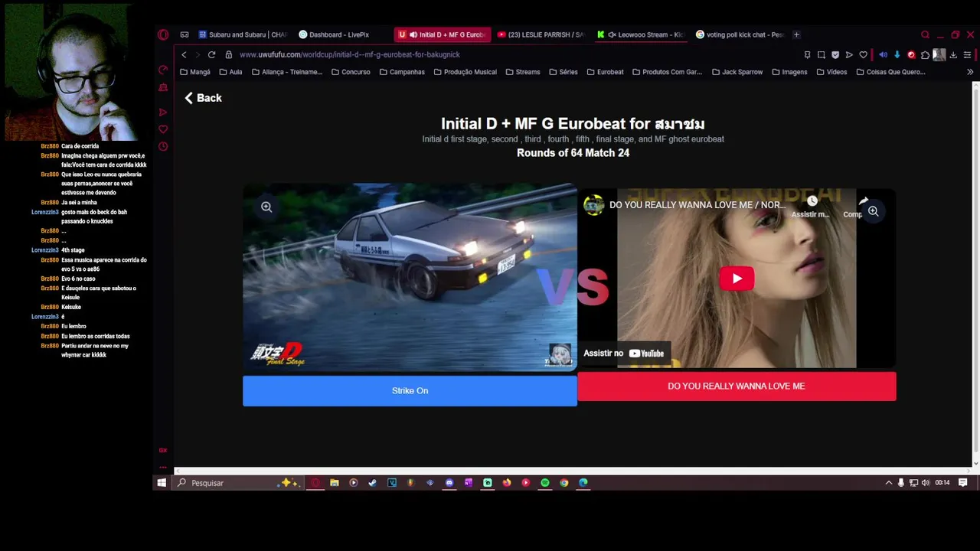Bookmark the page with the heart icon

tap(863, 54)
